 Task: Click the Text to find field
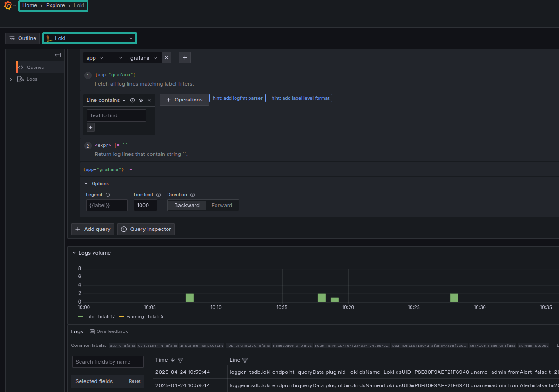[x=116, y=115]
